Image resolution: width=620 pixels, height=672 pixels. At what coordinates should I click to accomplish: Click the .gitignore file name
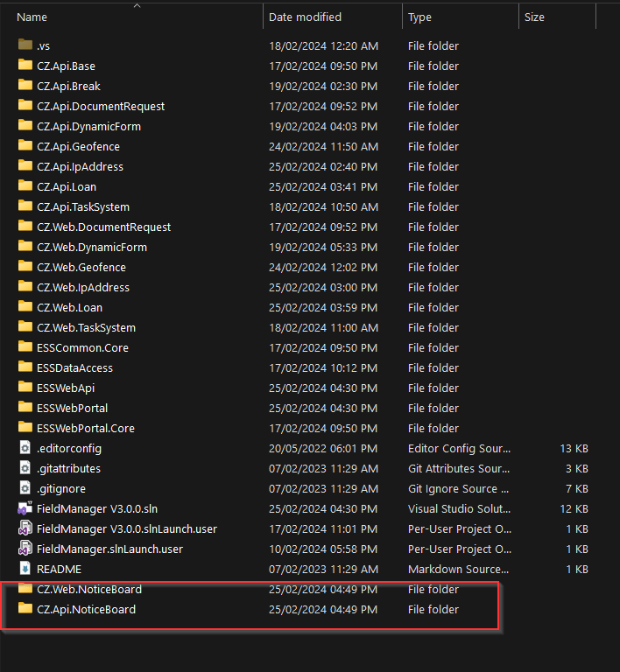tap(61, 489)
